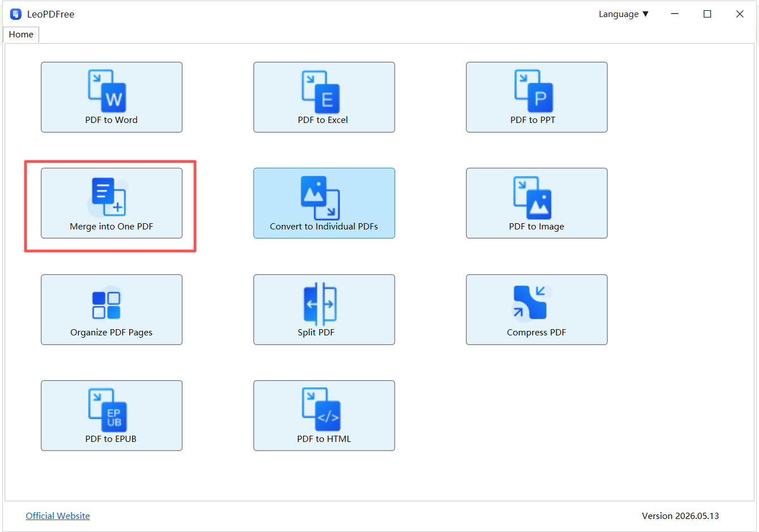The image size is (759, 532).
Task: Open the Organize PDF Pages tool
Action: 112,309
